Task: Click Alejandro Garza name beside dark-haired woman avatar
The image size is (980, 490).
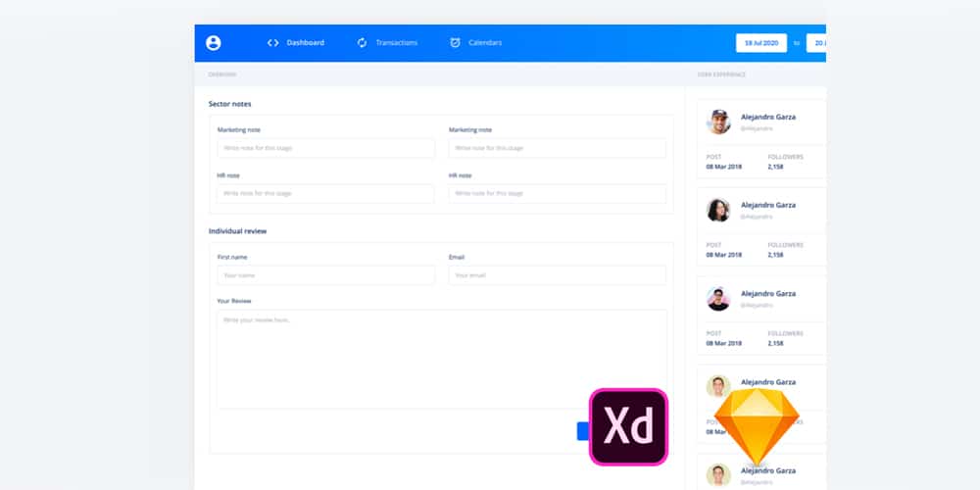Action: (768, 205)
